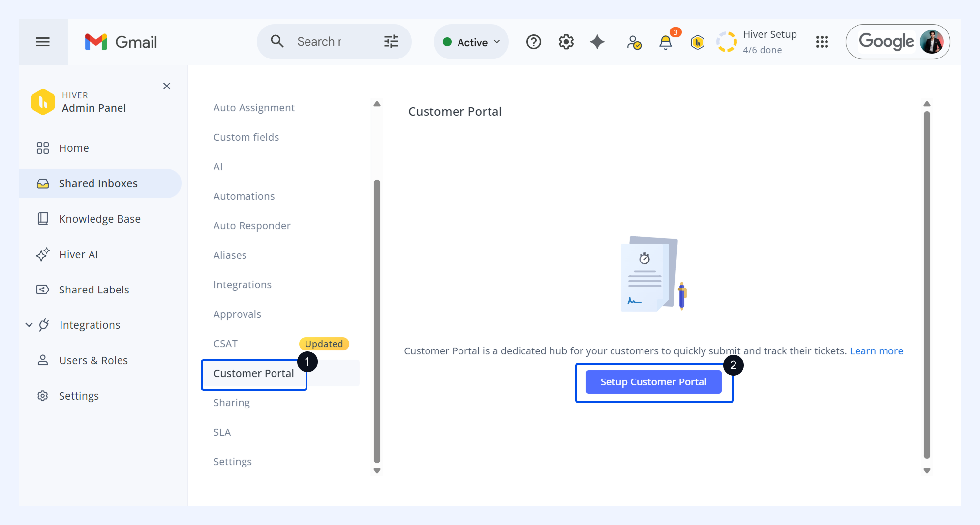This screenshot has width=980, height=525.
Task: Open the notifications bell icon
Action: 666,42
